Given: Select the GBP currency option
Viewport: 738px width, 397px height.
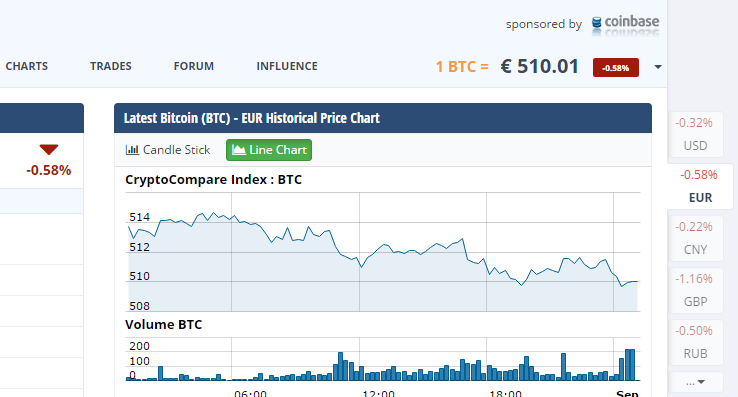Looking at the screenshot, I should (x=695, y=290).
